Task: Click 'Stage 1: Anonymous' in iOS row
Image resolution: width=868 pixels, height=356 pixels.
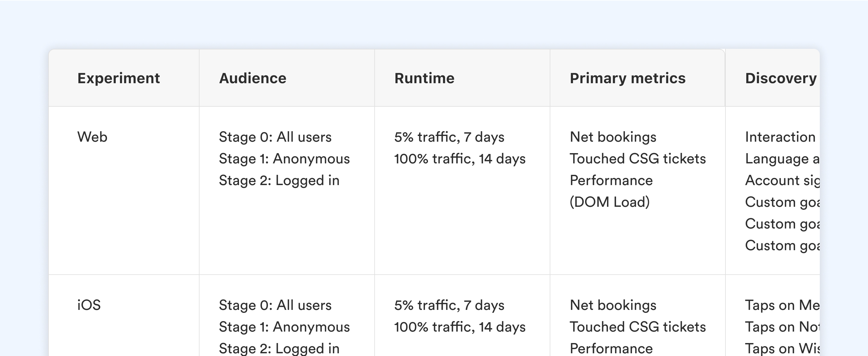Action: pos(285,327)
